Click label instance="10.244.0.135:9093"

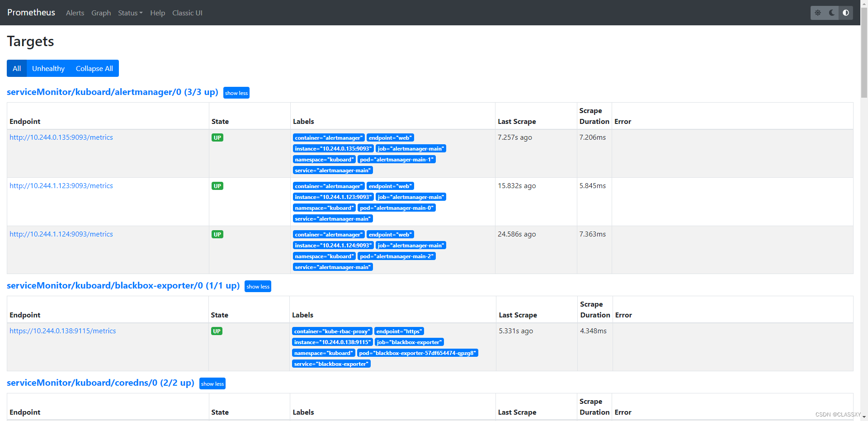click(333, 149)
